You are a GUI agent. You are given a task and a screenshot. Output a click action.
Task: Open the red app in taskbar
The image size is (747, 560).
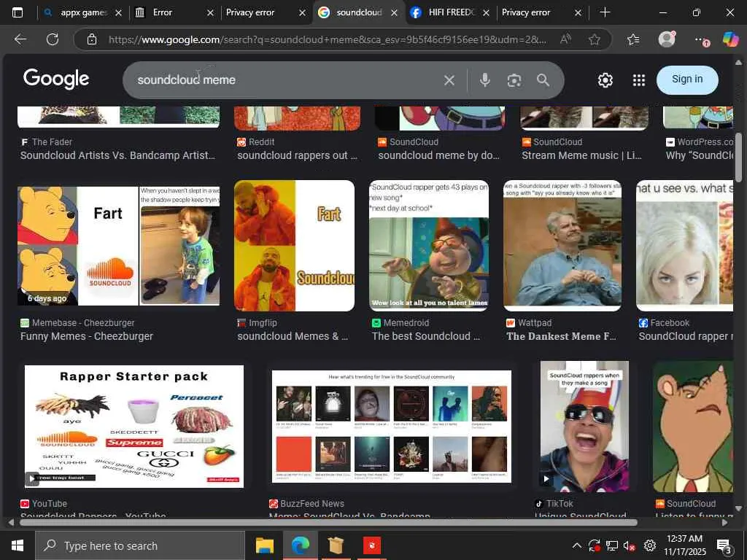click(371, 545)
